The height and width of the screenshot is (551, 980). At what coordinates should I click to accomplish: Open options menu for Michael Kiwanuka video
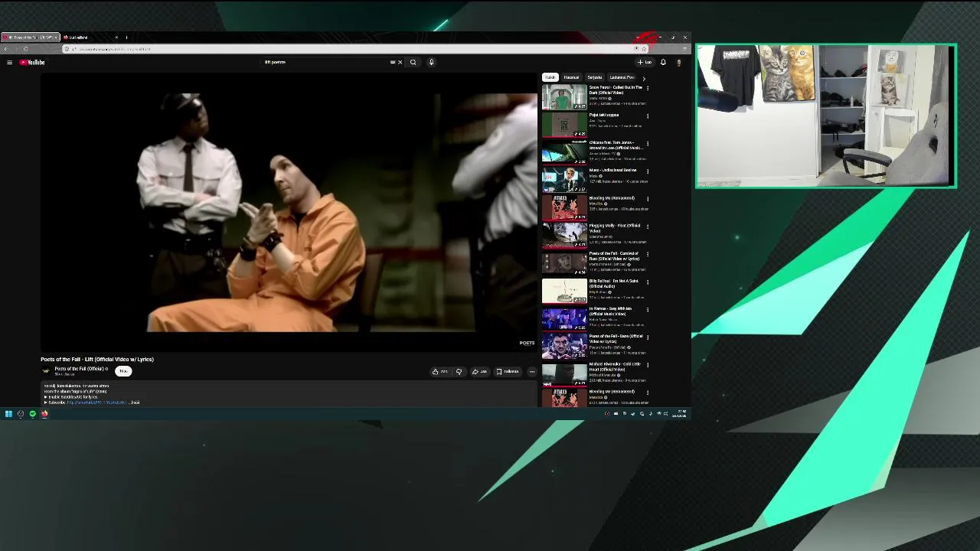tap(648, 364)
